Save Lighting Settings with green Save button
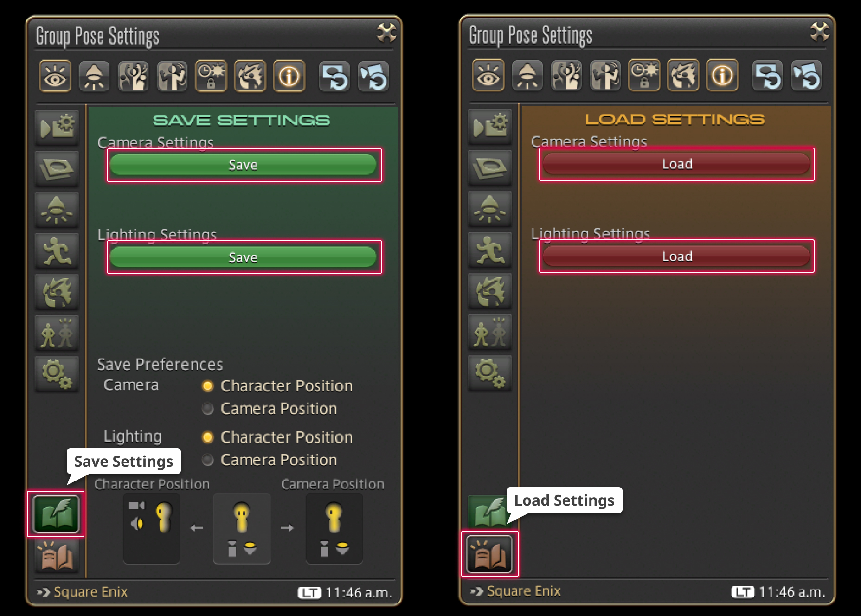The width and height of the screenshot is (861, 616). pos(243,257)
